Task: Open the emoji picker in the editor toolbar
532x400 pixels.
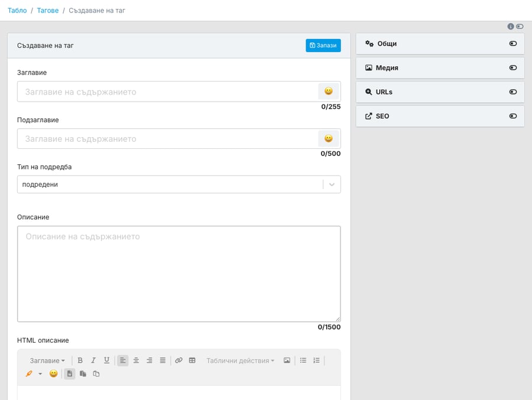Action: (x=53, y=373)
